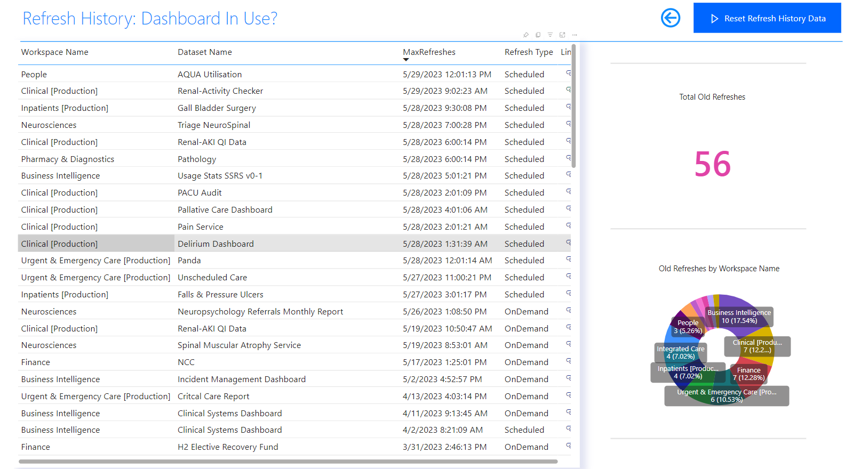
Task: Click Refresh History: Dashboard In Use? title
Action: point(150,19)
